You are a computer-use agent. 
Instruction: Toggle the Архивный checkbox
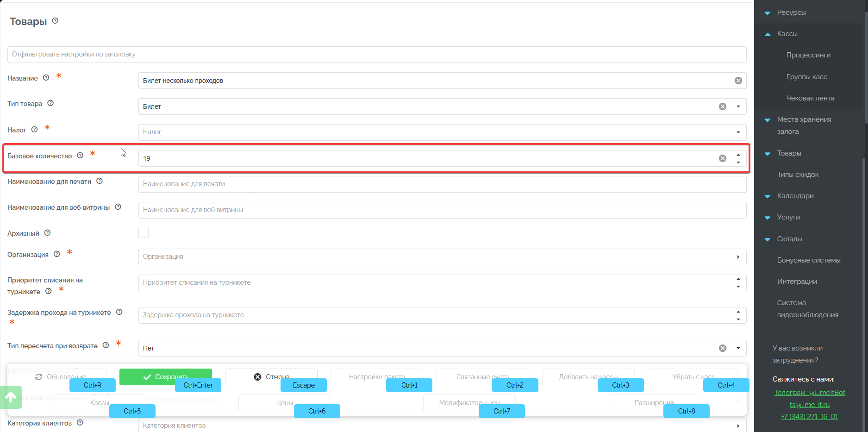[144, 233]
